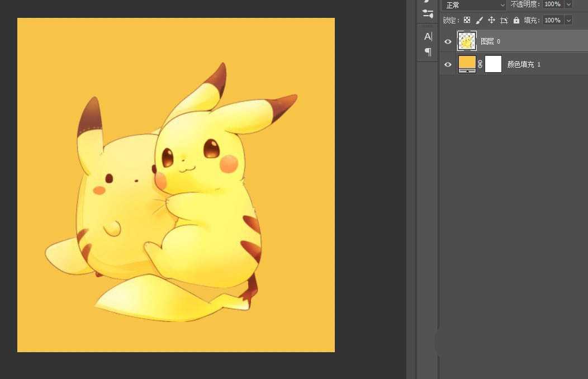Click the 填充 fill percentage field
588x379 pixels.
pyautogui.click(x=552, y=20)
